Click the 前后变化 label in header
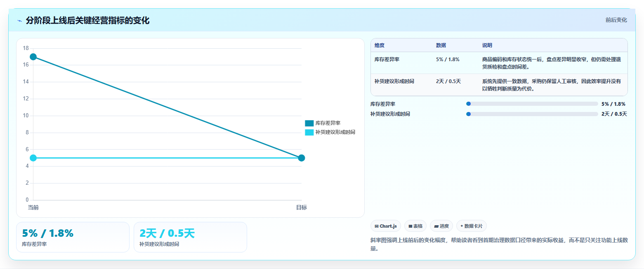Viewport: 644px width, 269px height. pos(616,20)
